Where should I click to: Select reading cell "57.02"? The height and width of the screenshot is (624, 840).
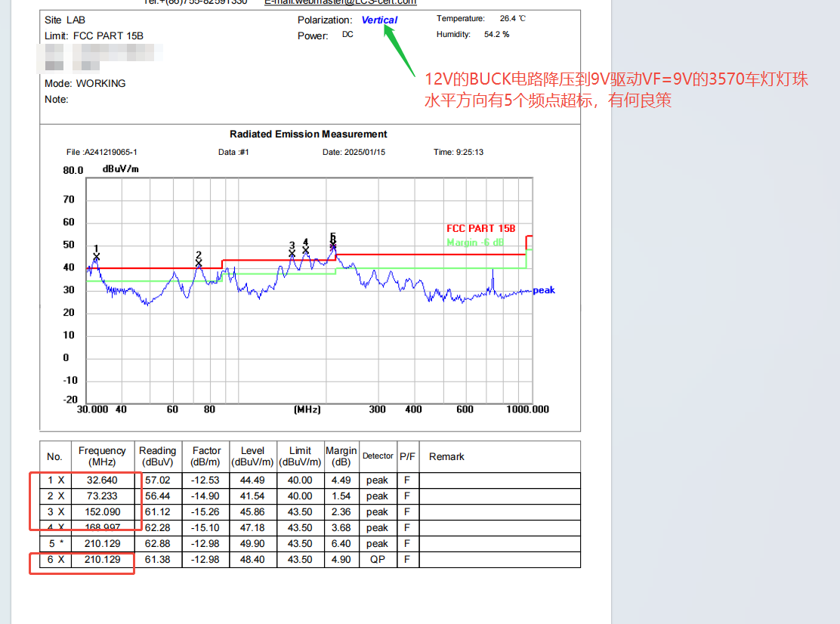[x=157, y=480]
